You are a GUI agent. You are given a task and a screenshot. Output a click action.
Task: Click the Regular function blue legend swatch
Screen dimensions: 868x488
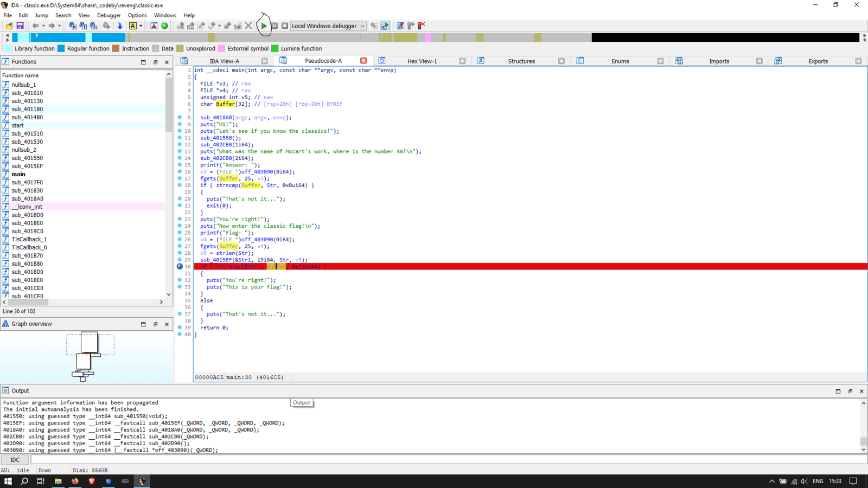61,49
